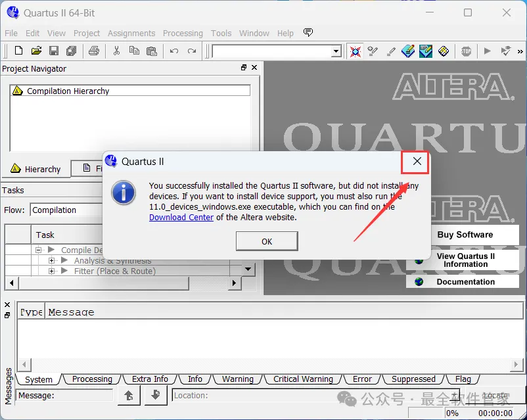Cut selection with the scissors icon
Image resolution: width=527 pixels, height=420 pixels.
click(x=116, y=51)
